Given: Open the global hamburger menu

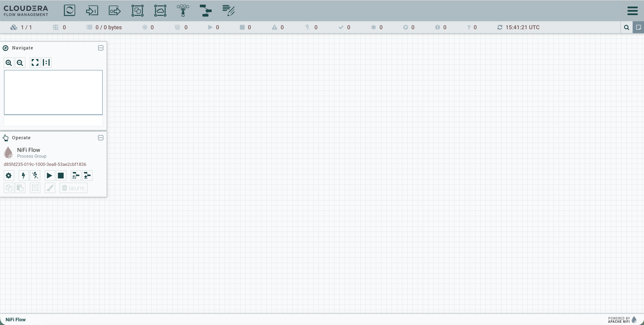Looking at the screenshot, I should [632, 10].
